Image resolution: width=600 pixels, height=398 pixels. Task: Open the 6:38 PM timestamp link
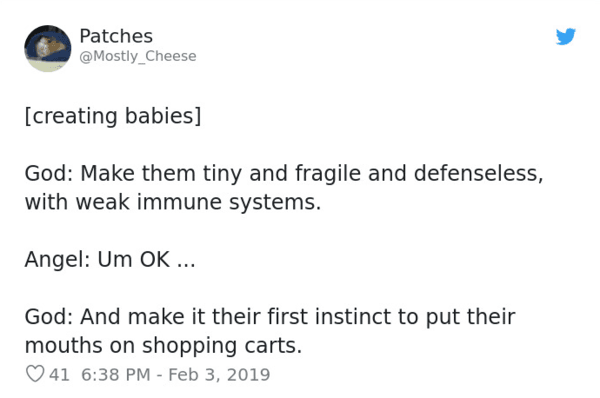tap(116, 374)
